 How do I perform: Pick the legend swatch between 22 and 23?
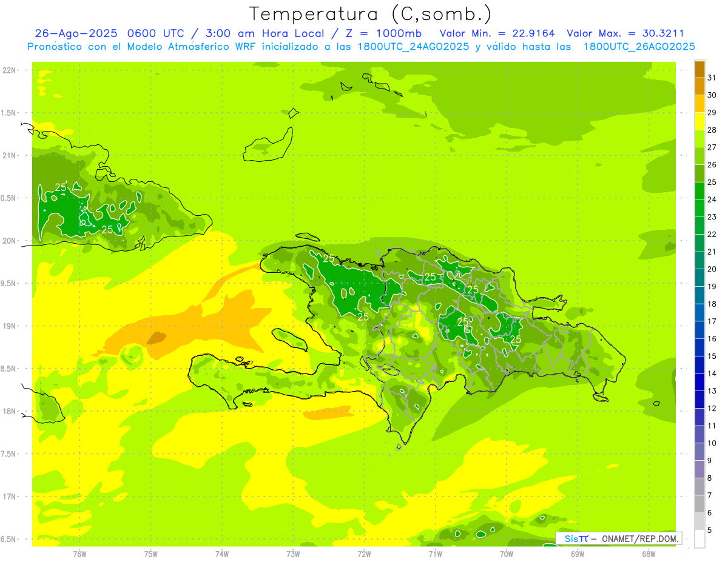(x=699, y=226)
